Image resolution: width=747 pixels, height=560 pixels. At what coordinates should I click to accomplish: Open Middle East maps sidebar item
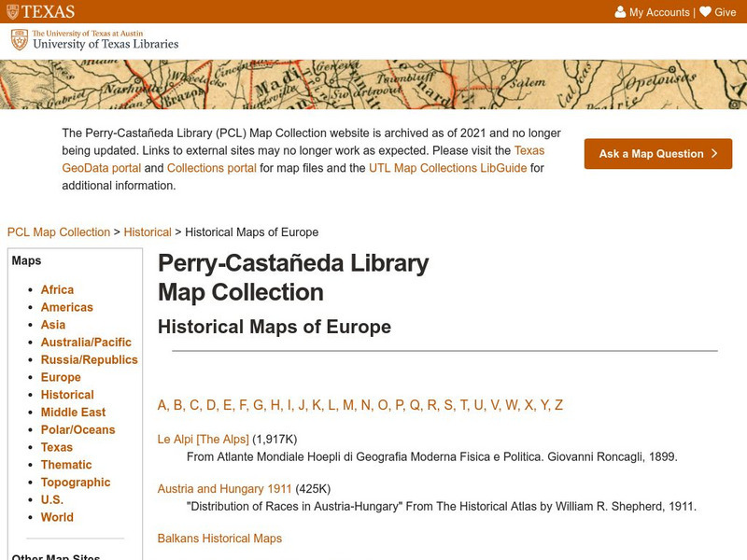coord(73,413)
